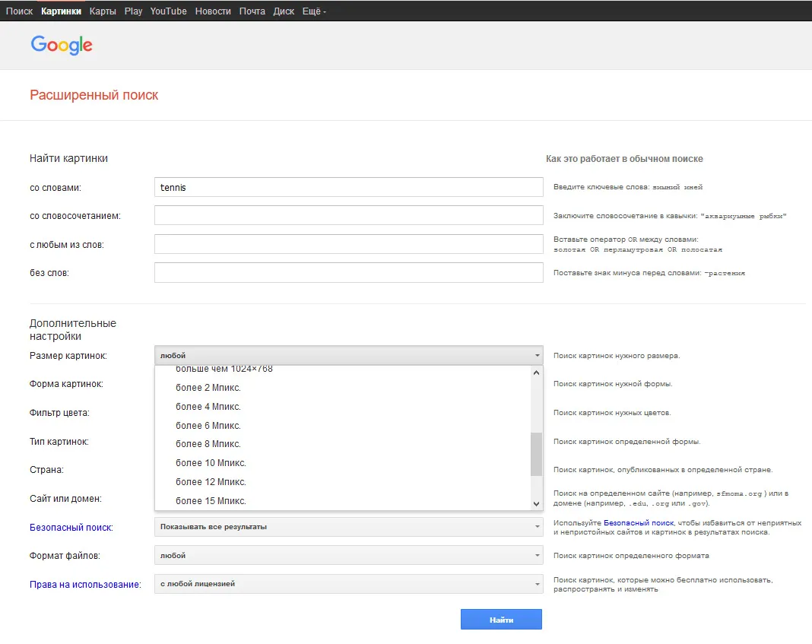The height and width of the screenshot is (644, 812).
Task: Click 'Поиск картинок определенного формата' hint
Action: [631, 556]
